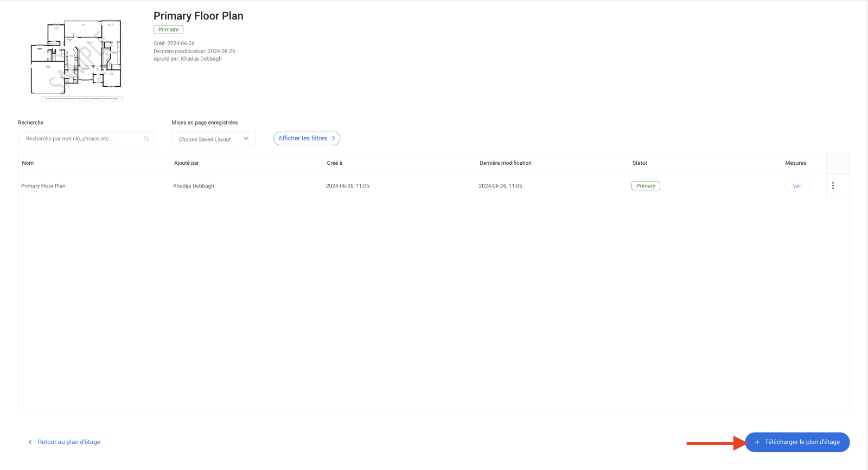Viewport: 868px width, 470px height.
Task: Sort by the Nom column header
Action: [28, 163]
